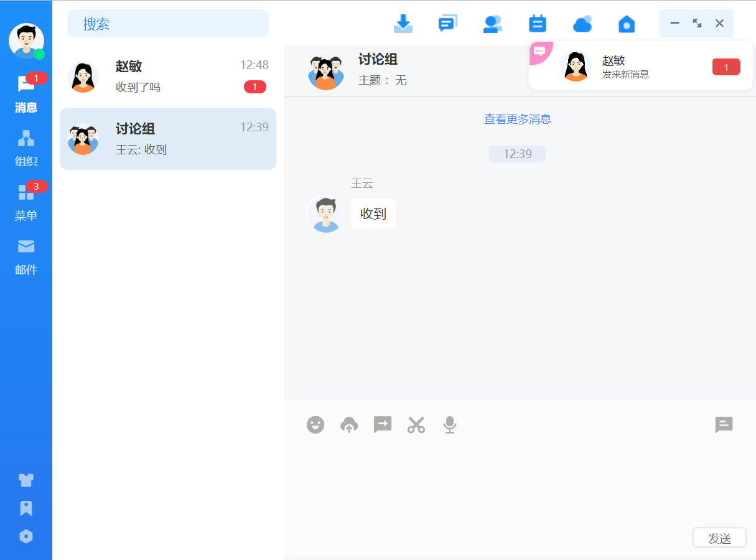Screen dimensions: 756x560
Task: Click the scissors screenshot icon
Action: click(416, 425)
